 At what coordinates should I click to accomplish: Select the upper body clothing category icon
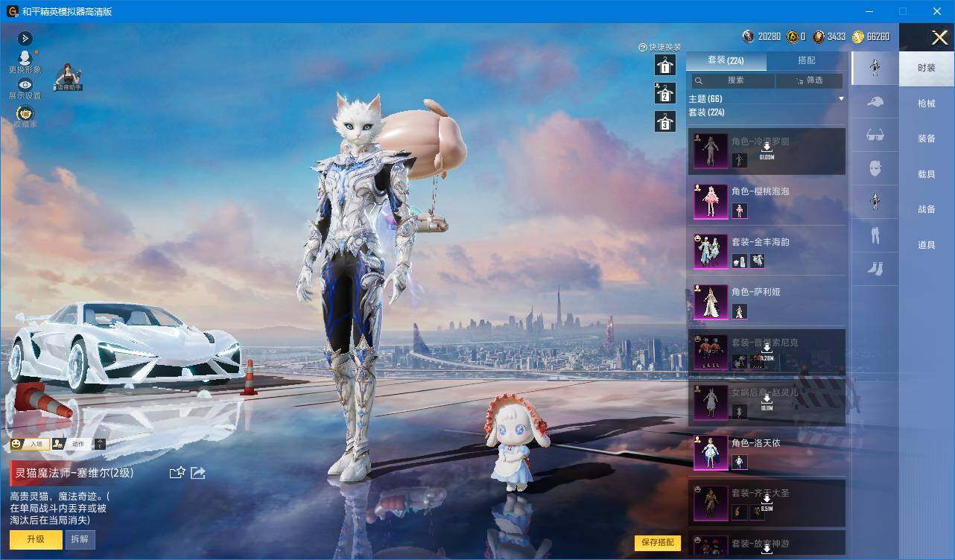point(875,201)
